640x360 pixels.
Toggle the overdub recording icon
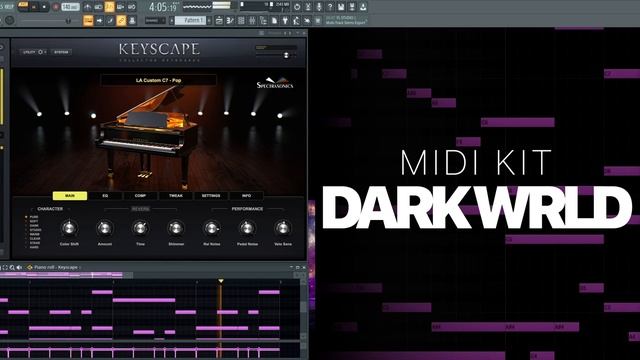(120, 7)
